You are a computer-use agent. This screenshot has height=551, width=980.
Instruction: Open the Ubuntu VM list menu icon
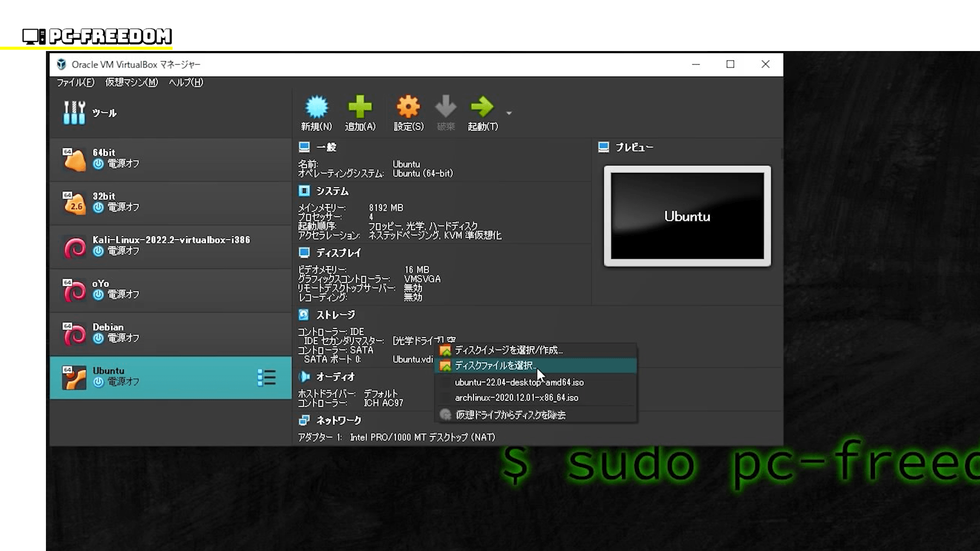tap(266, 378)
